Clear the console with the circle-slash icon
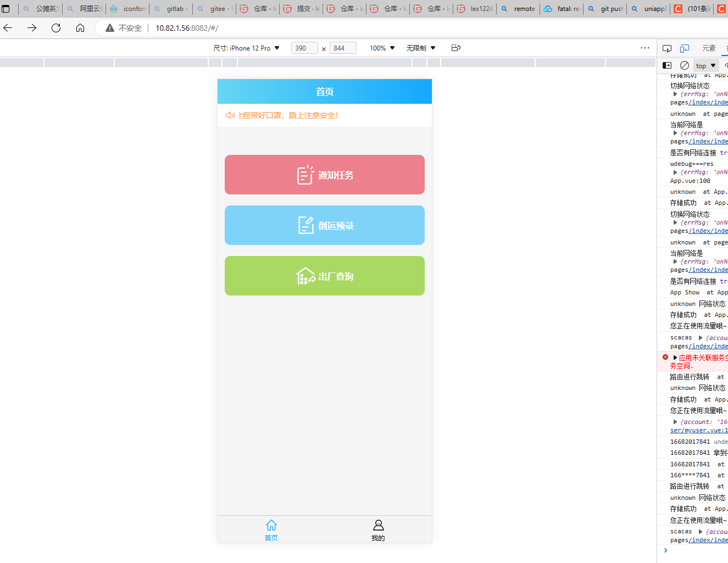The width and height of the screenshot is (728, 563). [x=685, y=65]
